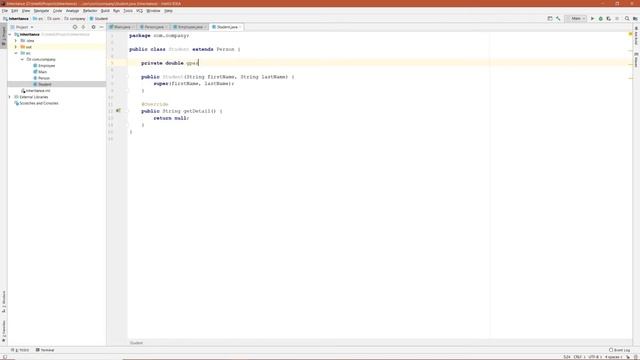640x360 pixels.
Task: Switch to the Person.java editor tab
Action: [x=153, y=27]
